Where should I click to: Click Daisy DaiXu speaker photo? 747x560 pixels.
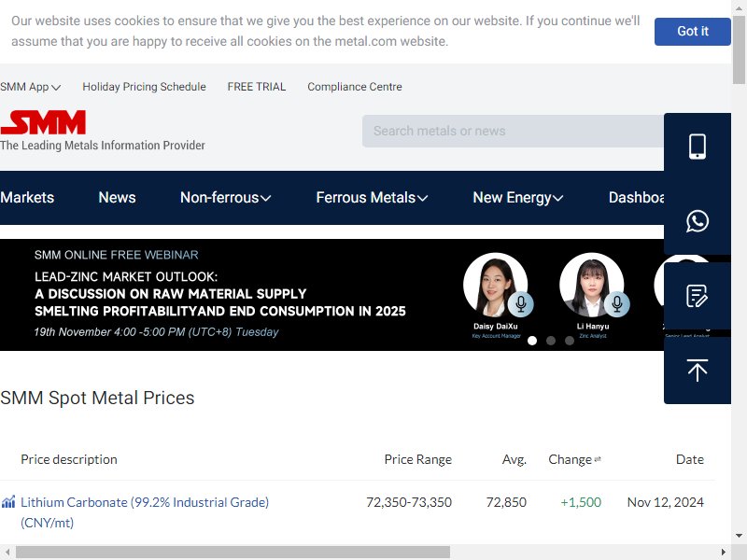tap(496, 285)
